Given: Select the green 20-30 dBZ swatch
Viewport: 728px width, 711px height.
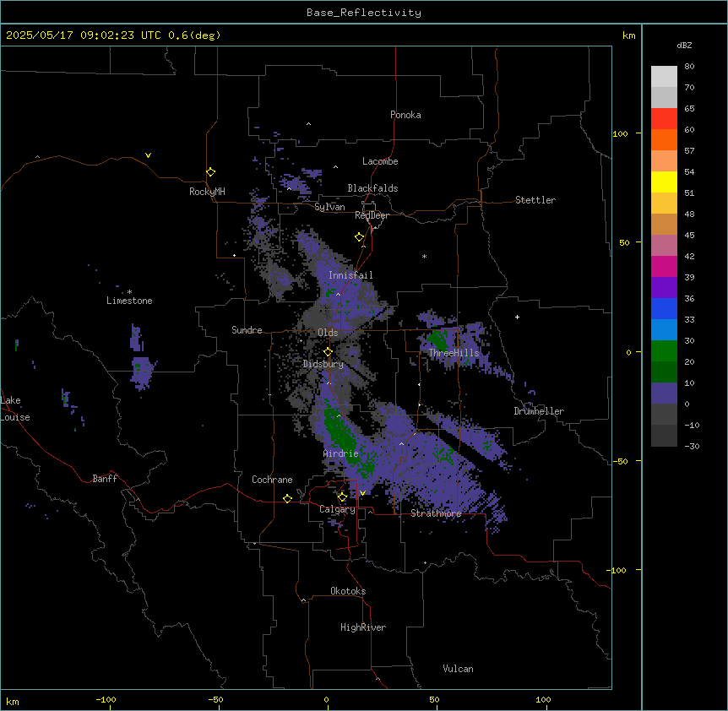Looking at the screenshot, I should [x=664, y=351].
